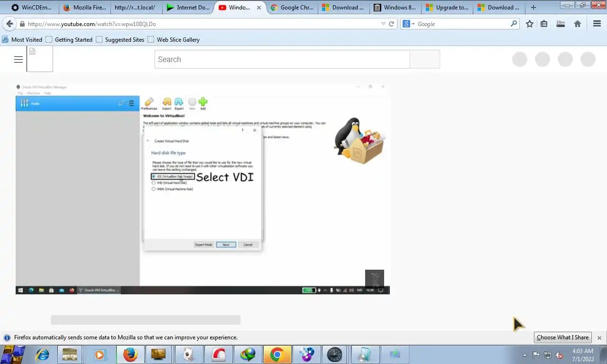Image resolution: width=607 pixels, height=364 pixels.
Task: Open the clock app icon in taskbar
Action: 335,354
